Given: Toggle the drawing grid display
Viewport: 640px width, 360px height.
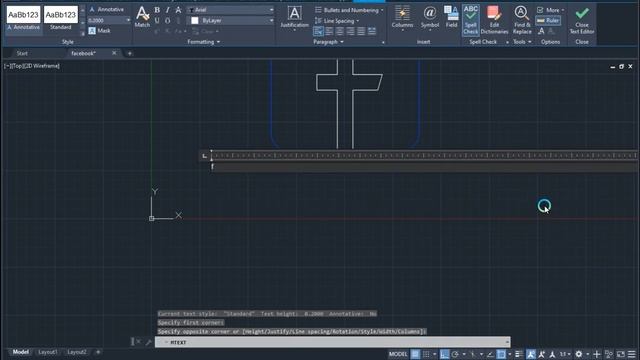Looking at the screenshot, I should (415, 354).
